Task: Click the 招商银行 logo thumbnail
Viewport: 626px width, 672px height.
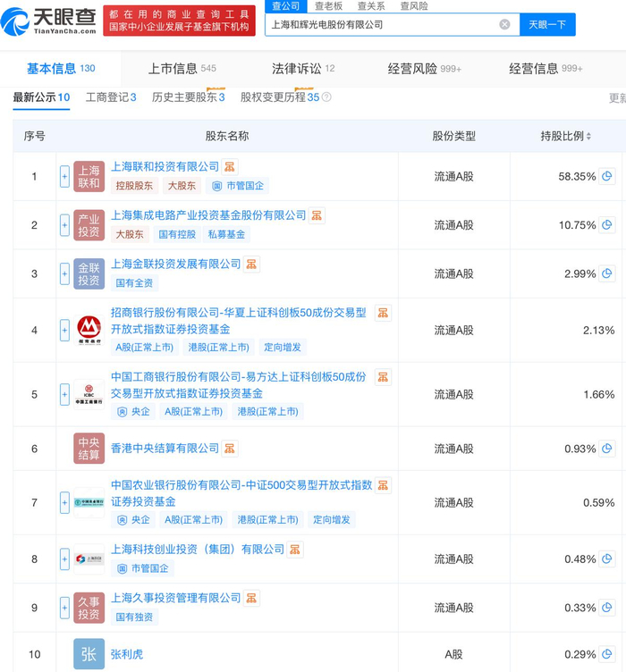Action: (89, 331)
